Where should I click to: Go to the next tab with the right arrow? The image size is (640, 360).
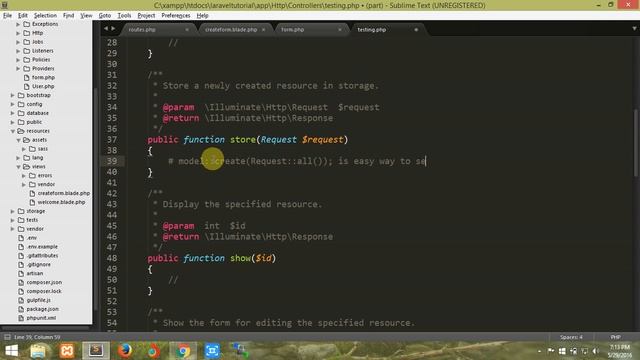point(113,29)
